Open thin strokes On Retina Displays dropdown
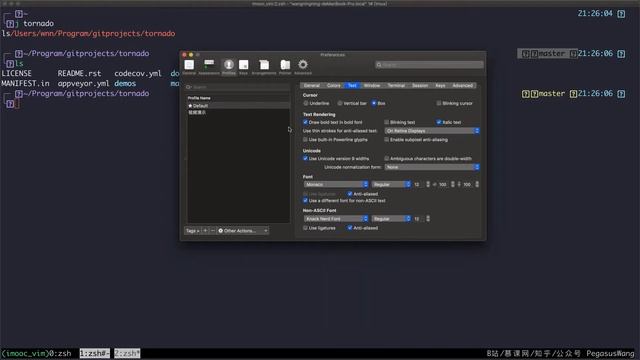The width and height of the screenshot is (640, 360). (432, 131)
